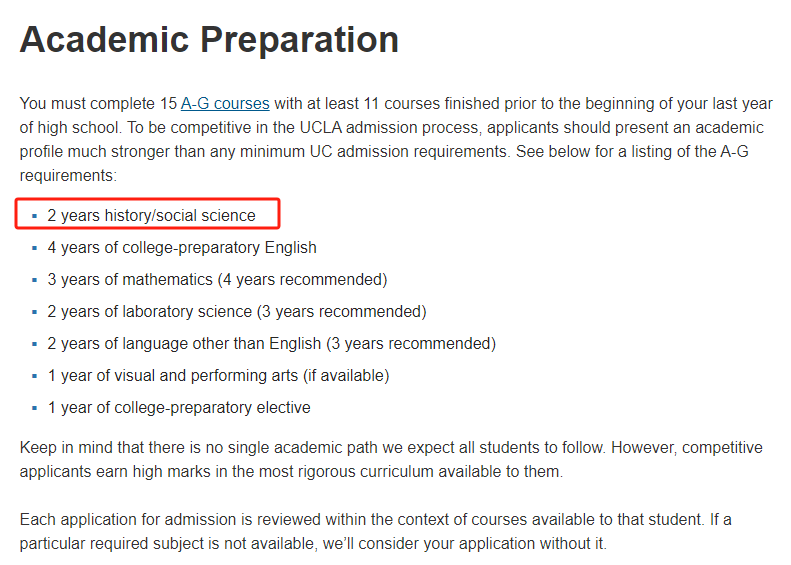The width and height of the screenshot is (791, 565).
Task: Click bullet beside language other than English
Action: click(34, 344)
